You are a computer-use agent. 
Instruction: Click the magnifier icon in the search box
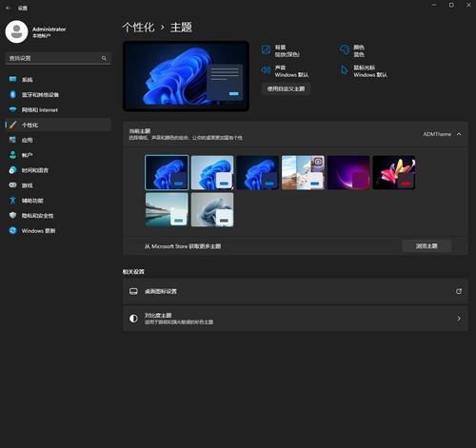coord(104,58)
